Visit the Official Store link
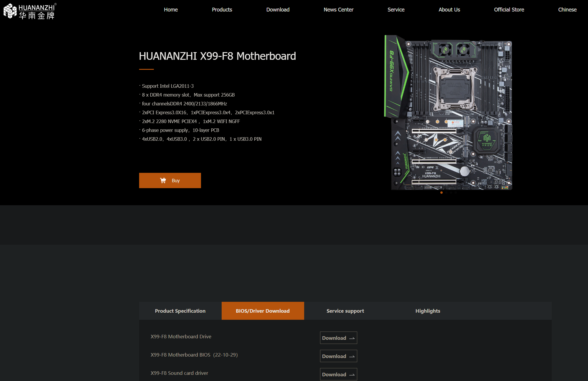This screenshot has width=588, height=381. [x=509, y=10]
